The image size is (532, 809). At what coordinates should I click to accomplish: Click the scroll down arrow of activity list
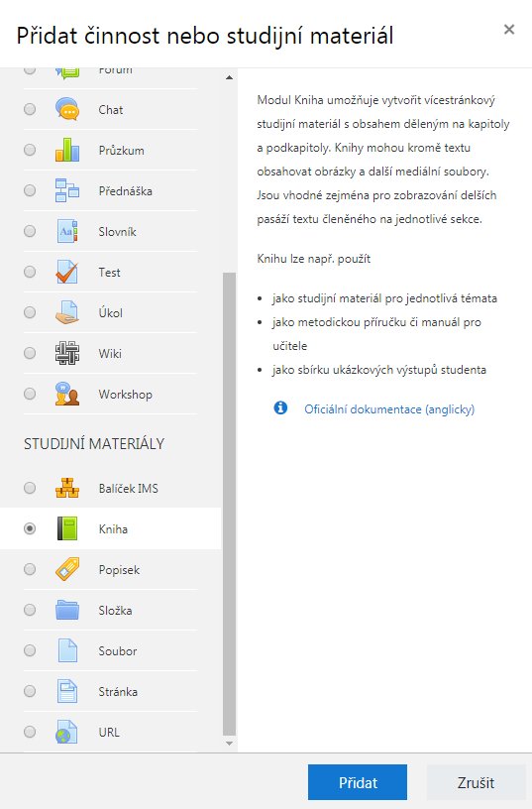(x=230, y=744)
